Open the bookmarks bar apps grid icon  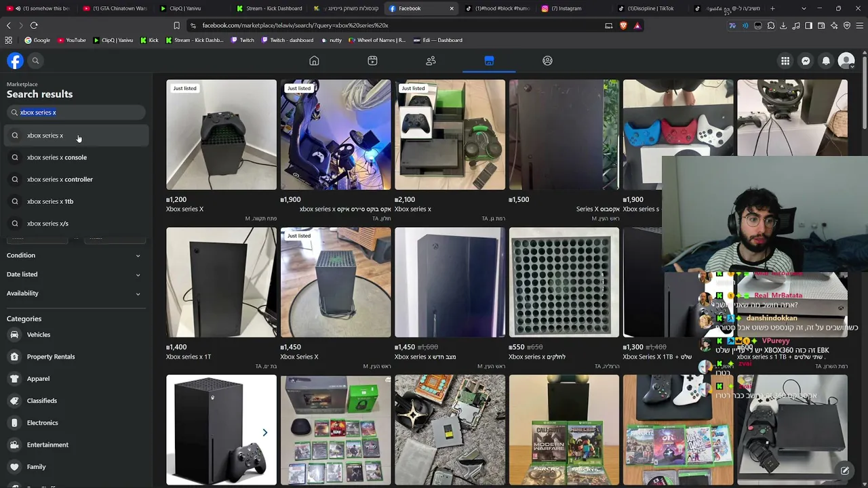point(8,40)
